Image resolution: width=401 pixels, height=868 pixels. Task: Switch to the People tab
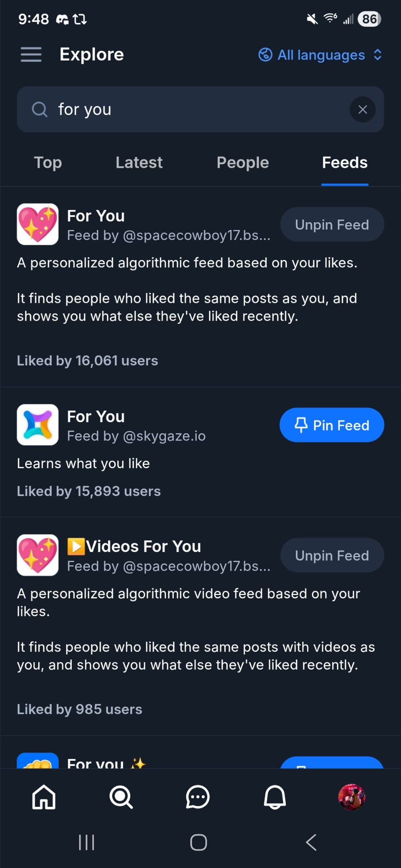tap(242, 163)
